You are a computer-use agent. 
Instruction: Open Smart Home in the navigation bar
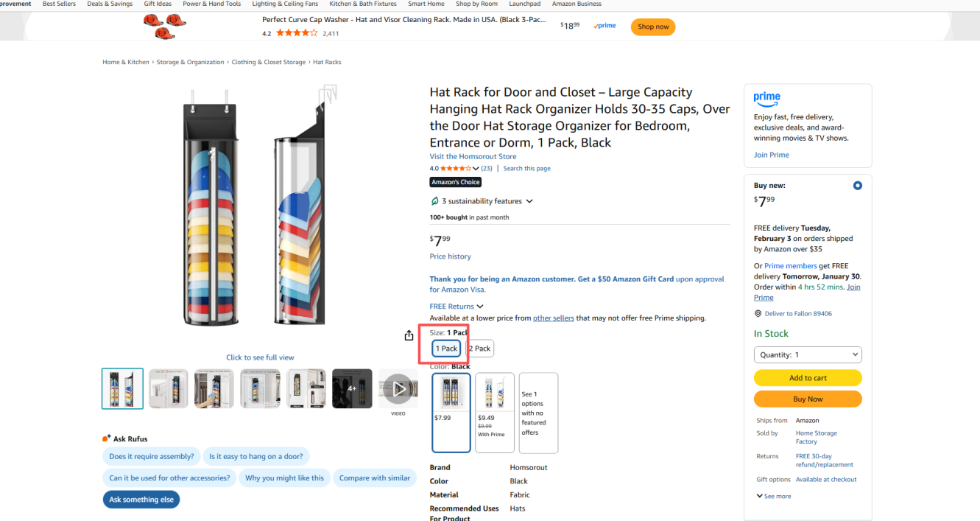tap(426, 4)
